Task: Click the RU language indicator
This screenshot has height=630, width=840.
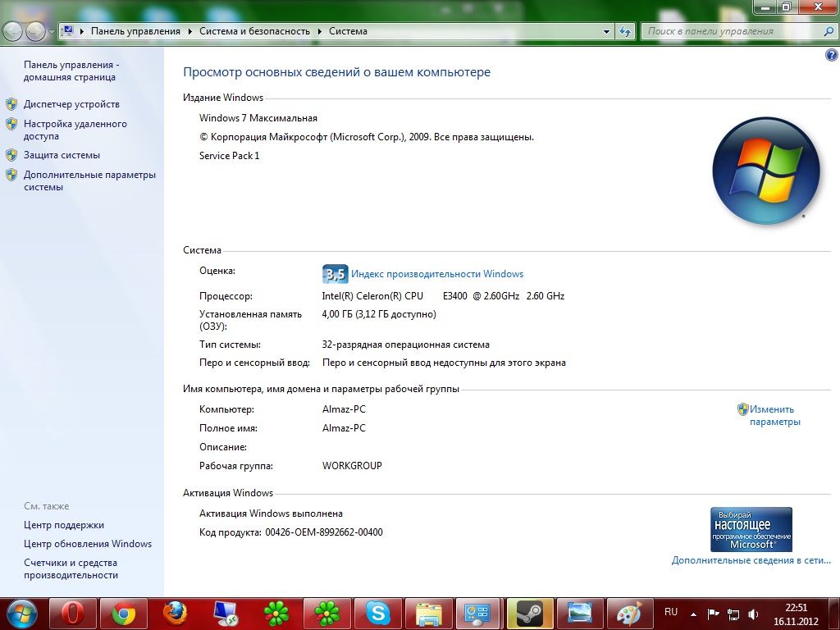Action: pyautogui.click(x=671, y=612)
